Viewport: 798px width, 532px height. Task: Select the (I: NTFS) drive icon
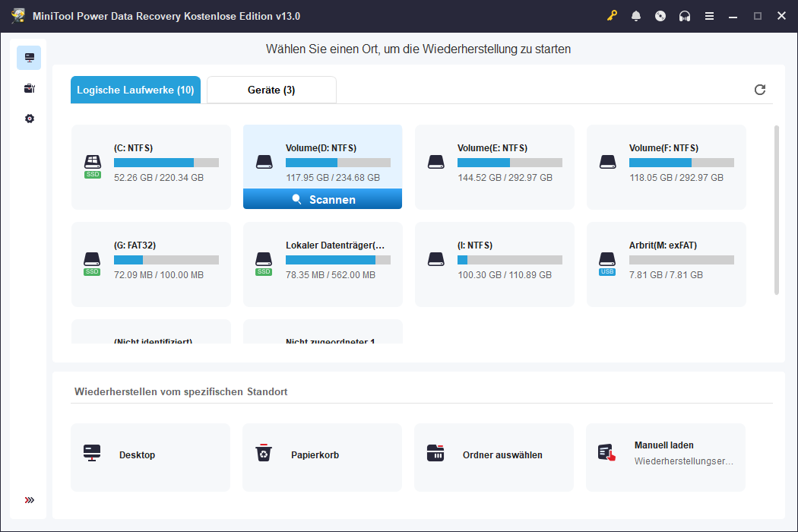(x=436, y=259)
